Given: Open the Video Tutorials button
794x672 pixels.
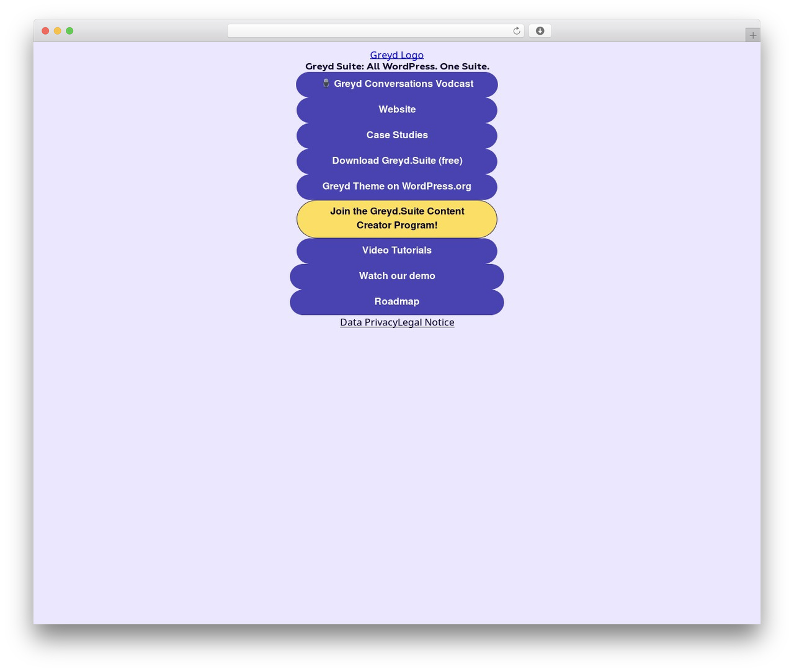Looking at the screenshot, I should 397,250.
